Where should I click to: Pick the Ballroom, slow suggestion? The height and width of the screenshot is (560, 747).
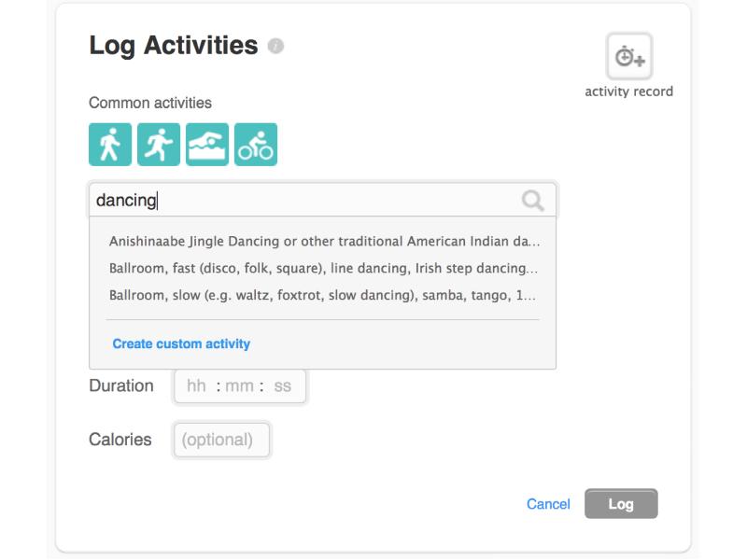tap(324, 295)
